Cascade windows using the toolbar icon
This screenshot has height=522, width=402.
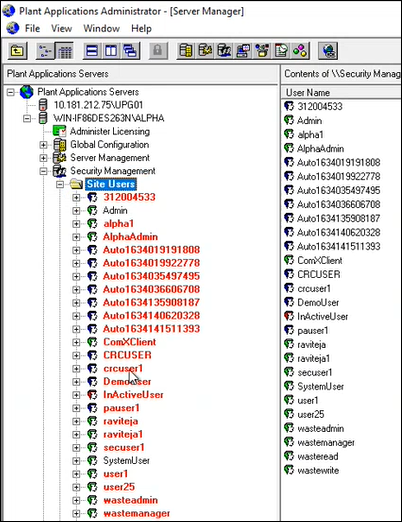(130, 51)
